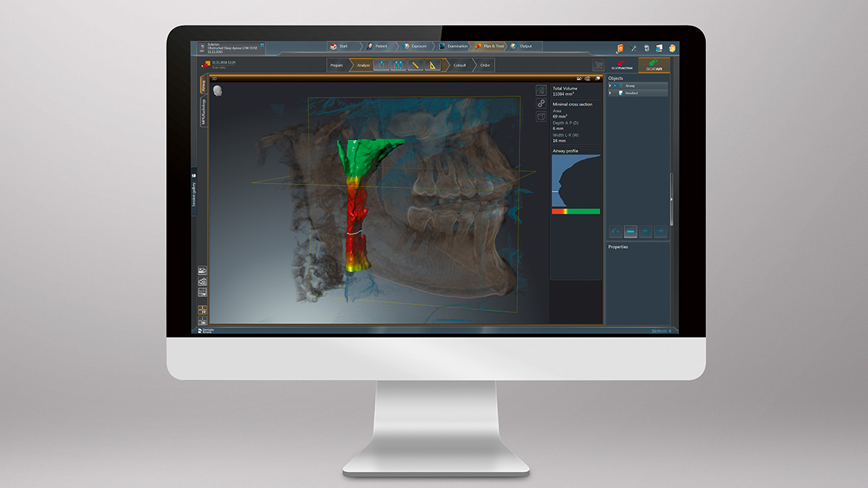Select the airway segmentation tool

point(382,65)
